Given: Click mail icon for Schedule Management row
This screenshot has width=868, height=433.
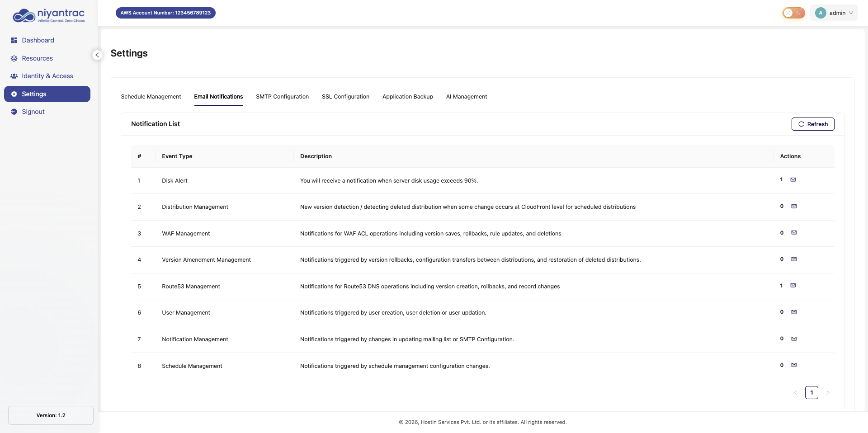Looking at the screenshot, I should point(794,365).
